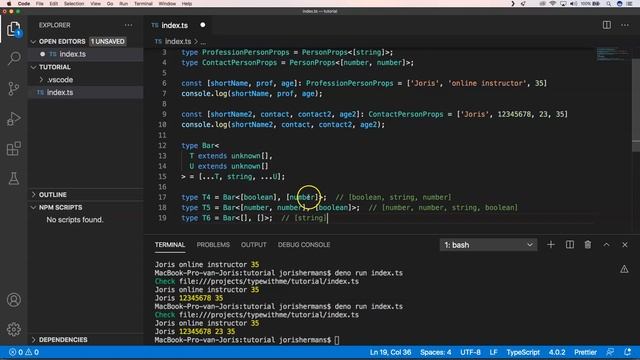The image size is (640, 360).
Task: Click the breadcrumb ellipsis after index.ts
Action: [x=203, y=41]
